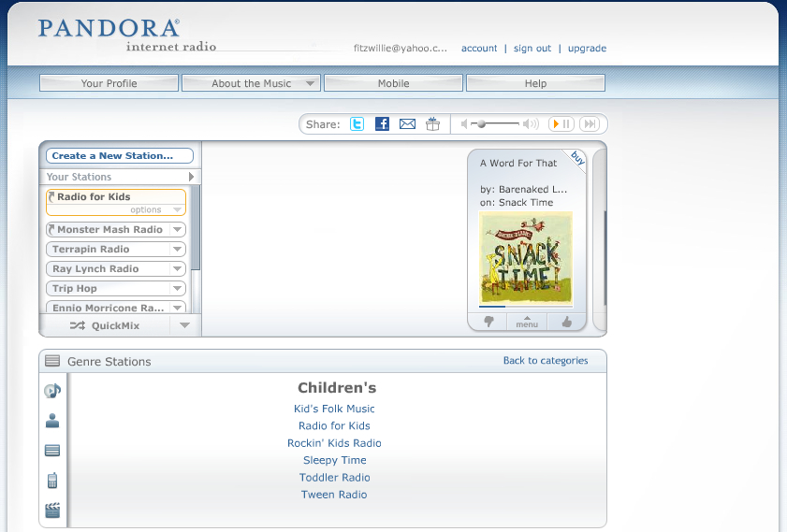Open the music note icon in Genre sidebar
The height and width of the screenshot is (532, 787).
(x=52, y=391)
